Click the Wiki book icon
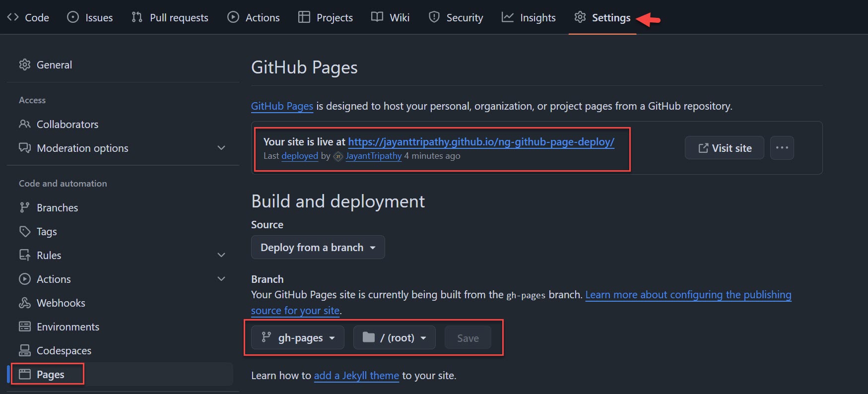The width and height of the screenshot is (868, 394). 377,17
